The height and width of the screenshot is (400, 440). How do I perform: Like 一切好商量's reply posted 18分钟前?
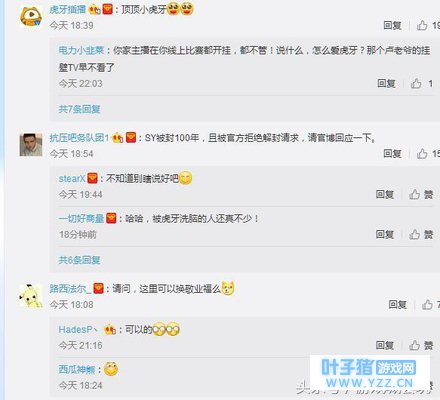[x=421, y=234]
